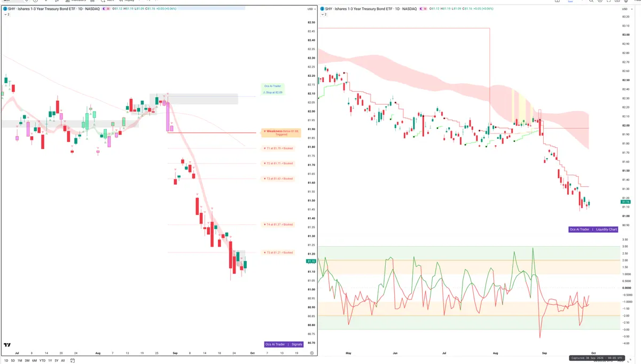Click the SHY symbol icon on right chart
This screenshot has height=364, width=641.
pyautogui.click(x=322, y=9)
